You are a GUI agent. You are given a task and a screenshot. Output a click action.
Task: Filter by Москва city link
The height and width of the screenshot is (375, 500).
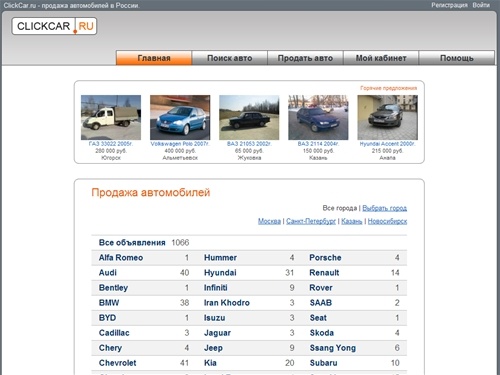(269, 221)
